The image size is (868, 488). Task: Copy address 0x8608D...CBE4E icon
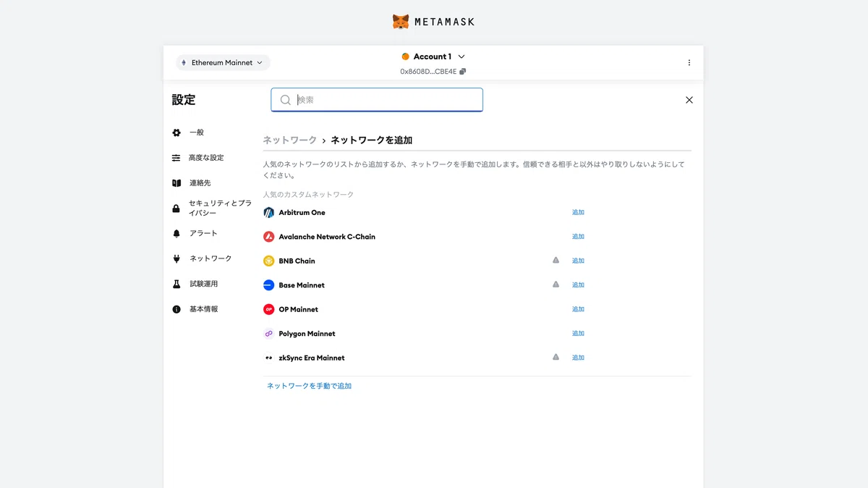click(463, 72)
